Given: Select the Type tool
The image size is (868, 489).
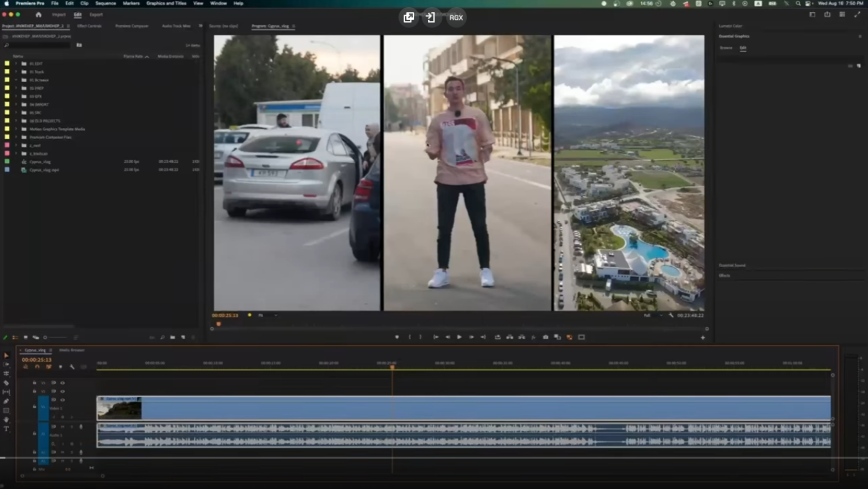Looking at the screenshot, I should [6, 429].
